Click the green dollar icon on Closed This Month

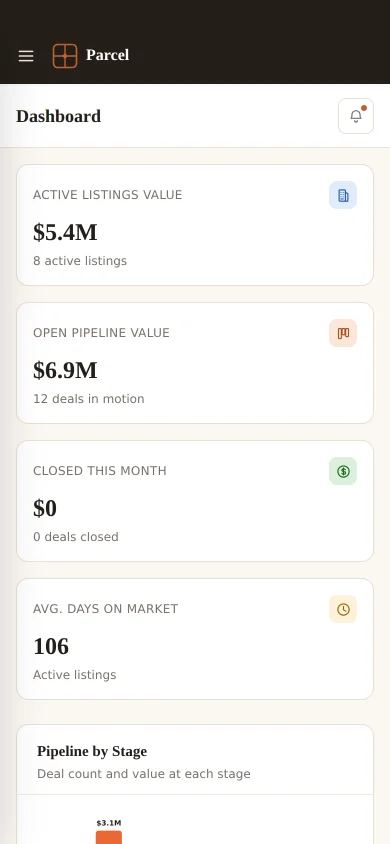click(x=343, y=471)
